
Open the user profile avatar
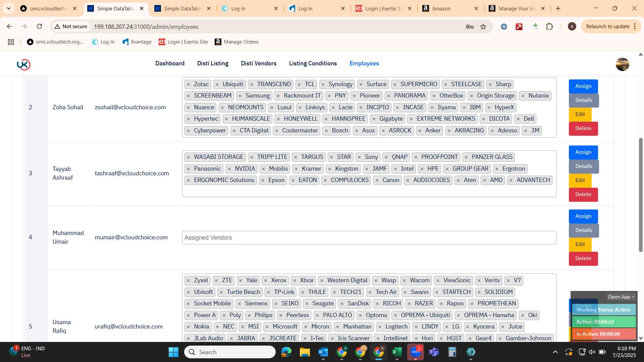click(622, 64)
